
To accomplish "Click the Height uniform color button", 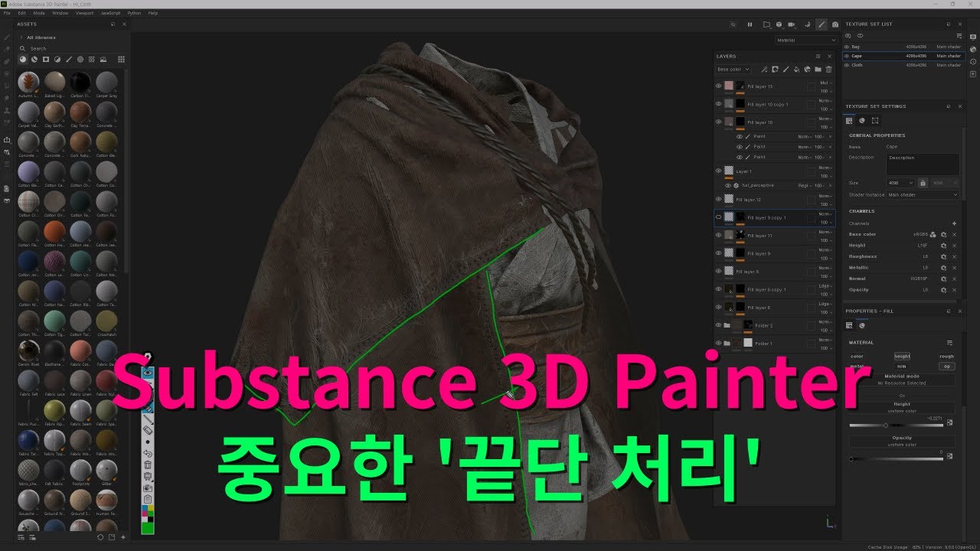I will [x=902, y=408].
